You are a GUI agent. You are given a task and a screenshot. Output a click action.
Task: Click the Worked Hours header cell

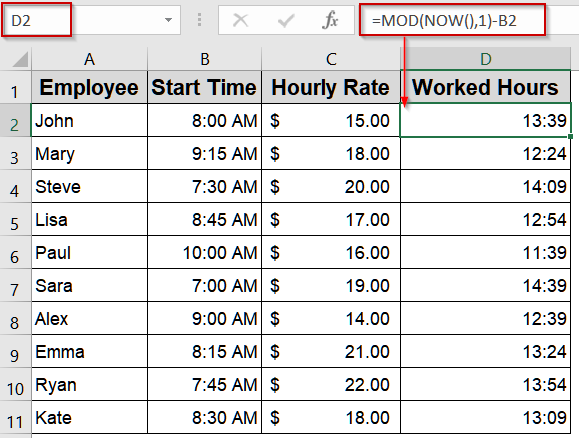[x=486, y=88]
